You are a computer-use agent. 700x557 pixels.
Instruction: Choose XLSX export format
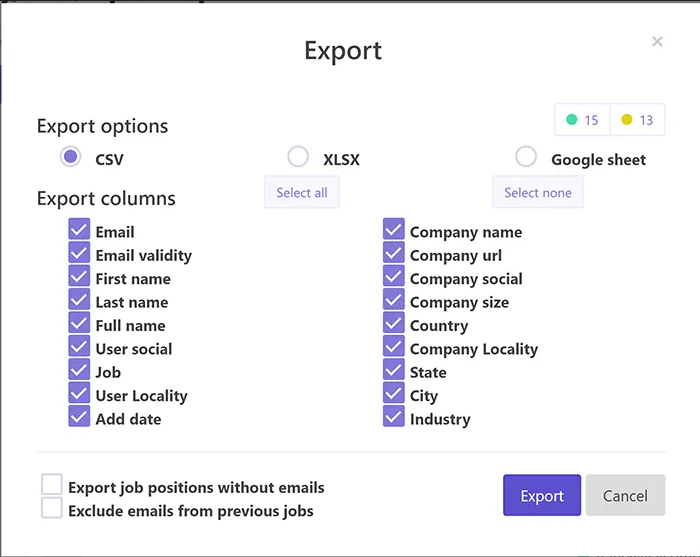click(298, 157)
